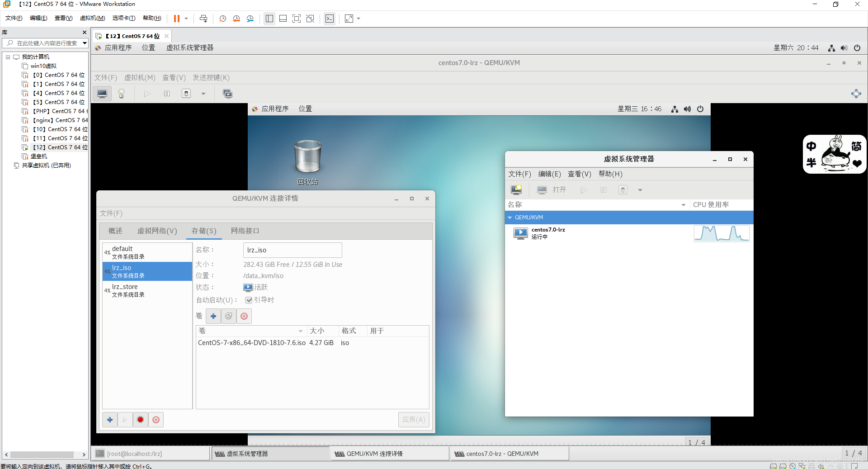Collapse the QEMU/KVM connection row
This screenshot has height=469, width=868.
pyautogui.click(x=510, y=218)
